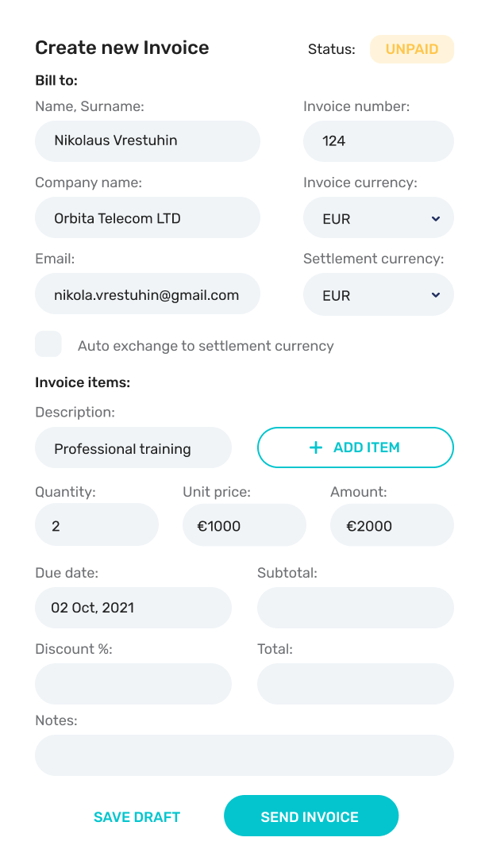Click the Description field with Professional training

point(133,448)
